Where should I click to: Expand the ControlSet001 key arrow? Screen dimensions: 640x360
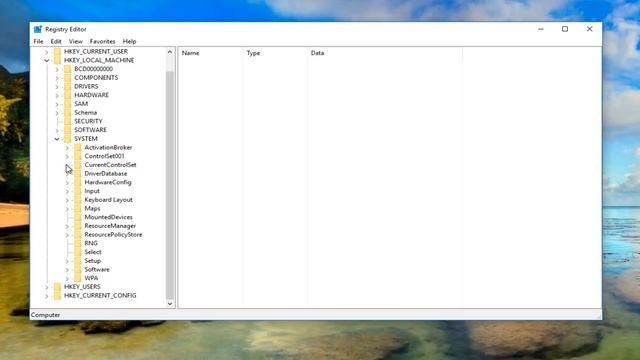coord(67,156)
